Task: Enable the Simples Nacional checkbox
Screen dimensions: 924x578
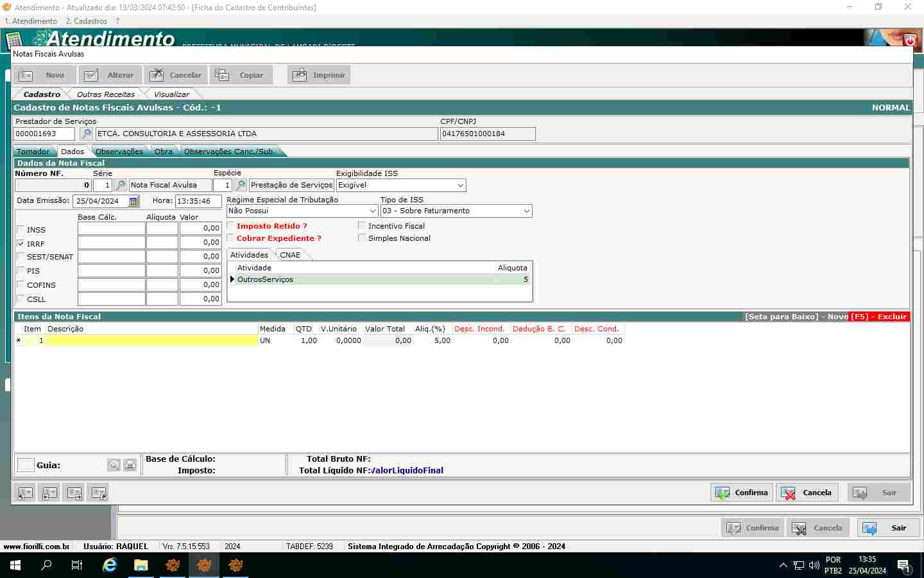Action: click(x=362, y=238)
